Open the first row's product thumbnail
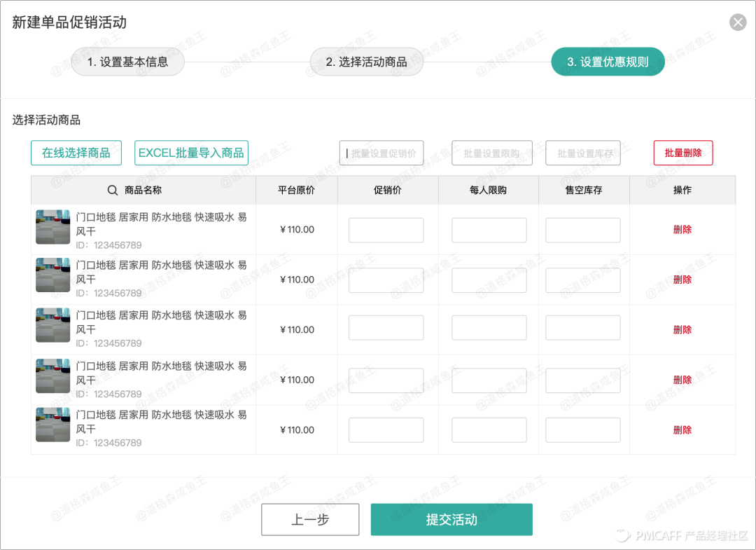This screenshot has width=756, height=550. click(53, 227)
